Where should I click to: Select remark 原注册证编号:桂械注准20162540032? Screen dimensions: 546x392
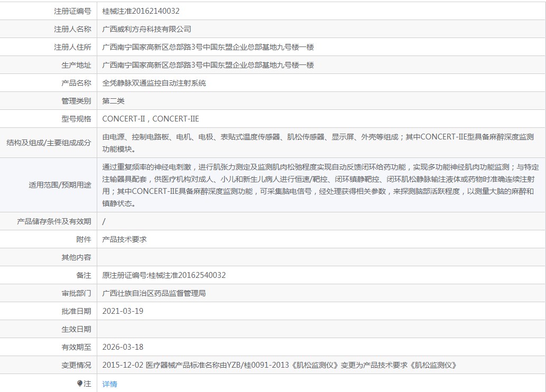coord(164,275)
